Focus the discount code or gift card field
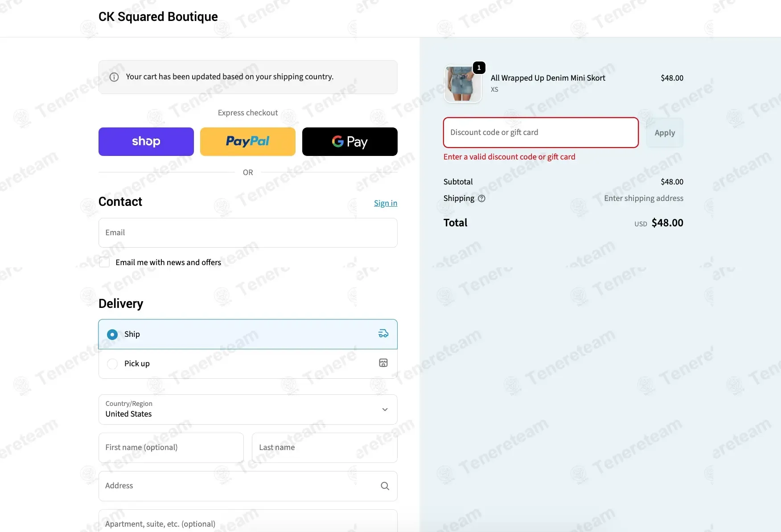Image resolution: width=781 pixels, height=532 pixels. point(540,132)
